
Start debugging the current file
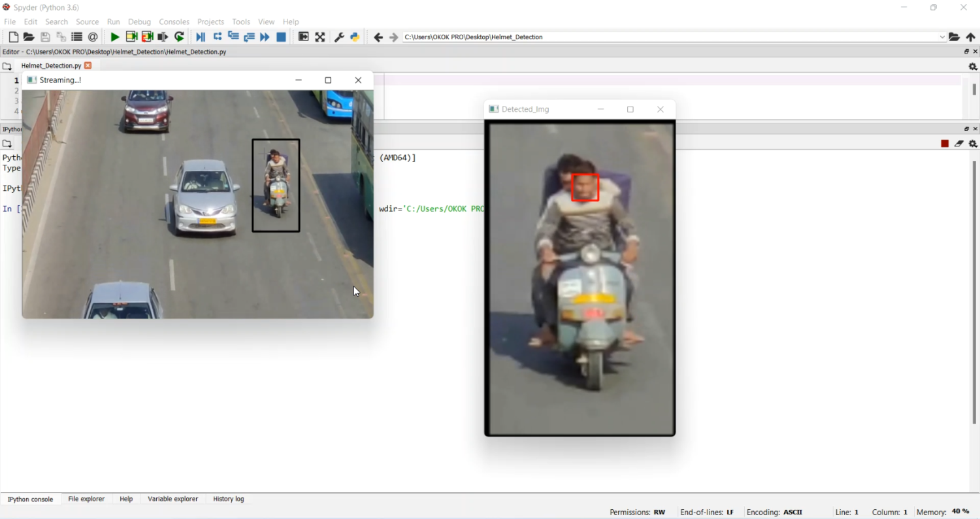click(201, 37)
